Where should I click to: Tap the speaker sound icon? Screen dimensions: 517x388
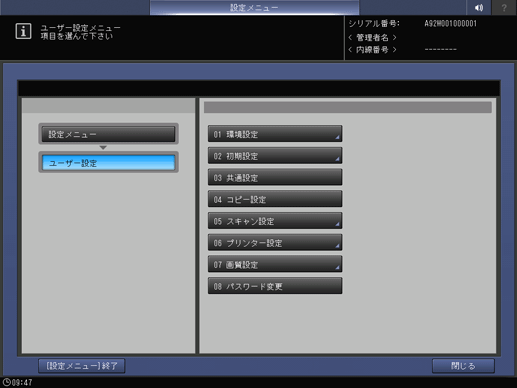click(x=479, y=7)
